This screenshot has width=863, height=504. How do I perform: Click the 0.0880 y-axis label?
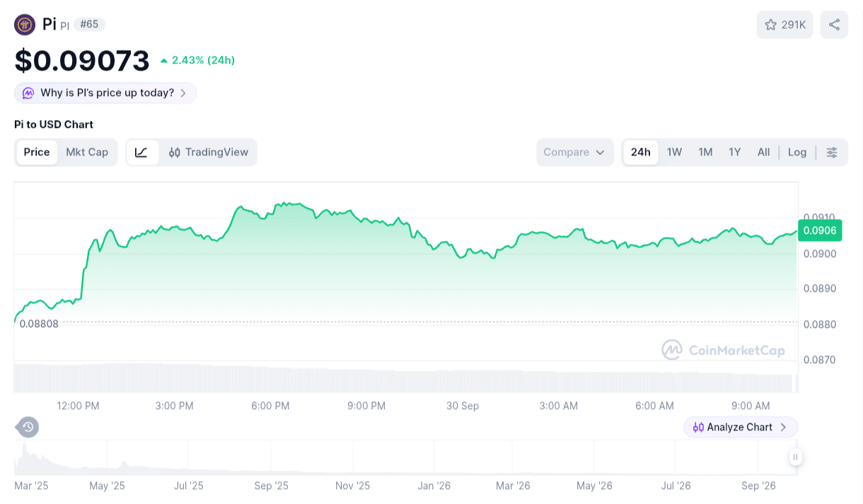(819, 324)
